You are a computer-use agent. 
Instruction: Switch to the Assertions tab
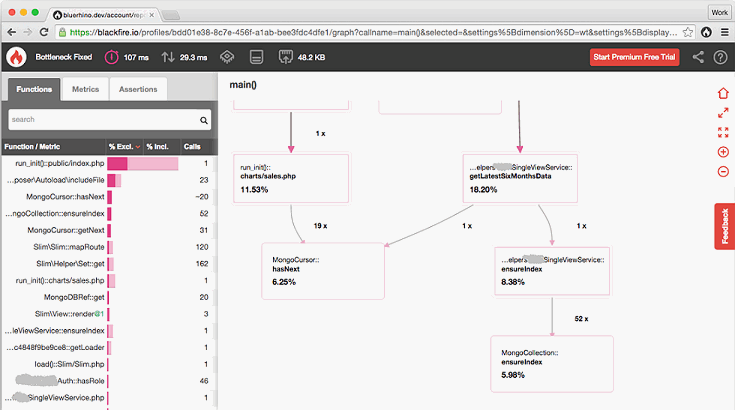pyautogui.click(x=138, y=89)
